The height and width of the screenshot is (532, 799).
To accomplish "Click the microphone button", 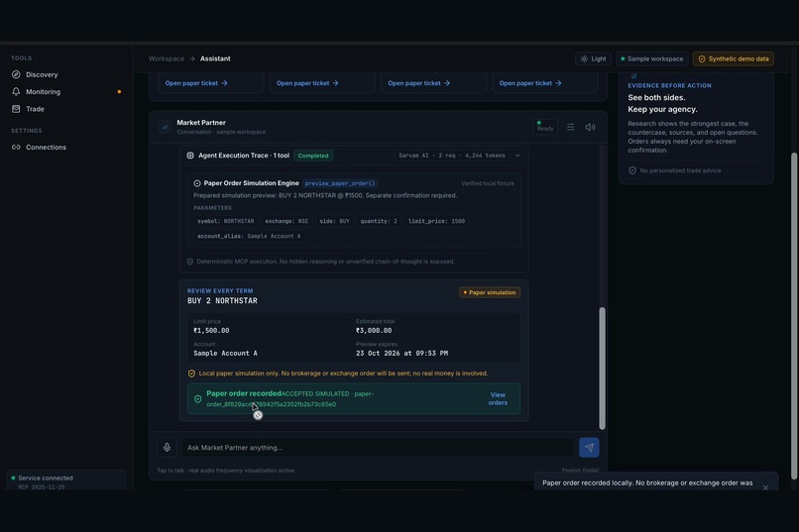I will pyautogui.click(x=167, y=448).
